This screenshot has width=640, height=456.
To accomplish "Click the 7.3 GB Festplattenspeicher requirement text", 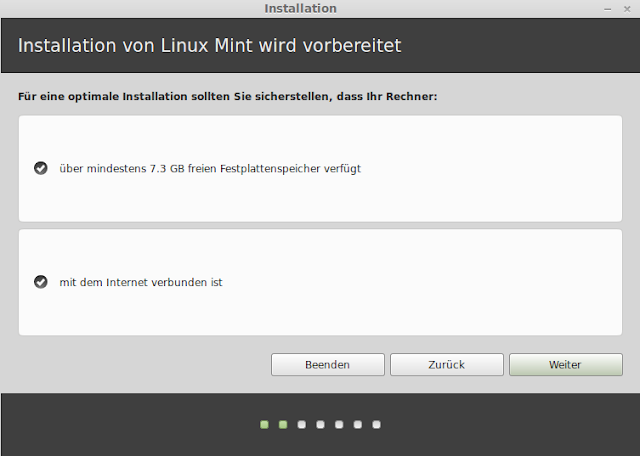I will click(x=210, y=168).
